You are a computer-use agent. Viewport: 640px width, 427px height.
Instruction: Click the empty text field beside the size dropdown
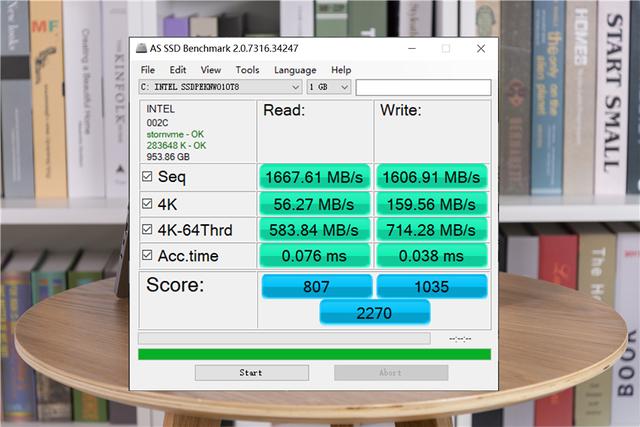tap(423, 87)
